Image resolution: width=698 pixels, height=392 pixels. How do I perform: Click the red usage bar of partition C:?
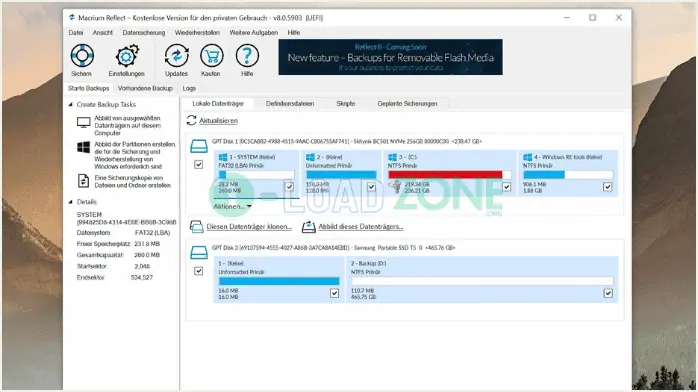click(x=445, y=175)
